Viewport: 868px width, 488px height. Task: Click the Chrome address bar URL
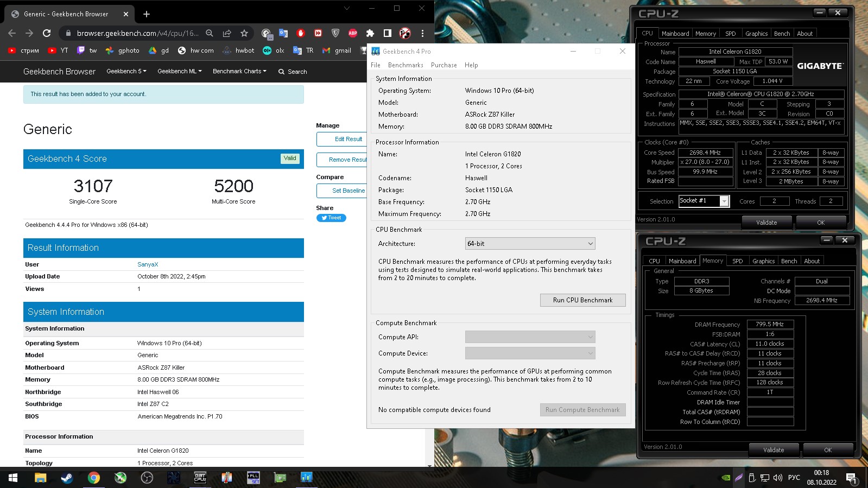[x=138, y=33]
